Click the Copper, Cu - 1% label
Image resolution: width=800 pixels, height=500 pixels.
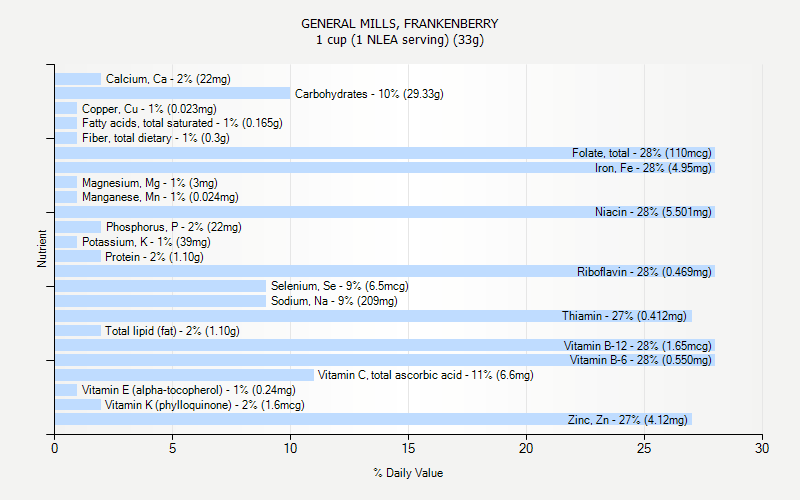[x=149, y=109]
